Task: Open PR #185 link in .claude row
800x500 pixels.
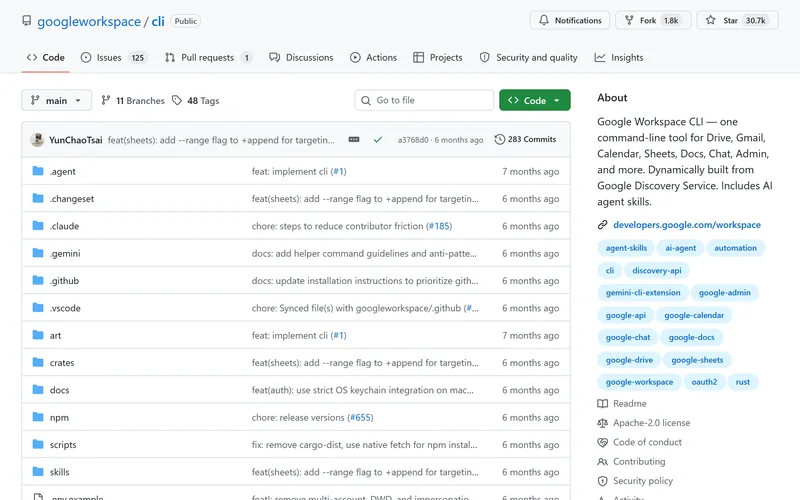Action: 439,226
